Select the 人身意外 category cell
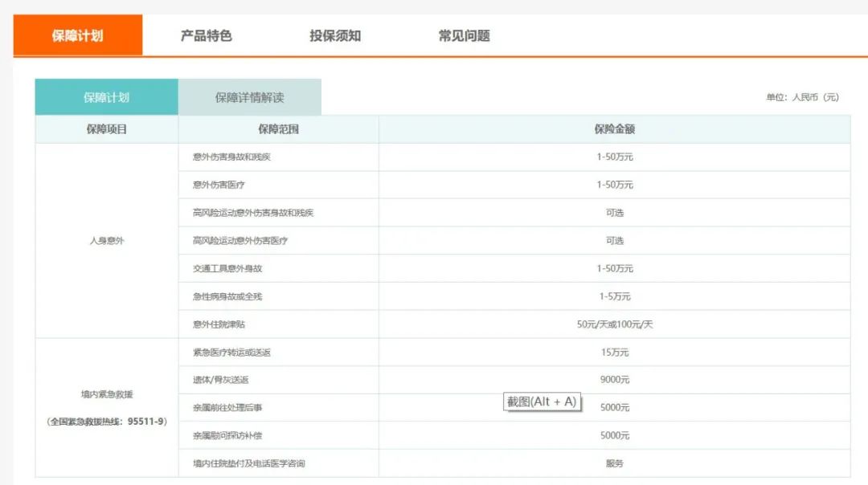This screenshot has height=485, width=868. point(107,241)
